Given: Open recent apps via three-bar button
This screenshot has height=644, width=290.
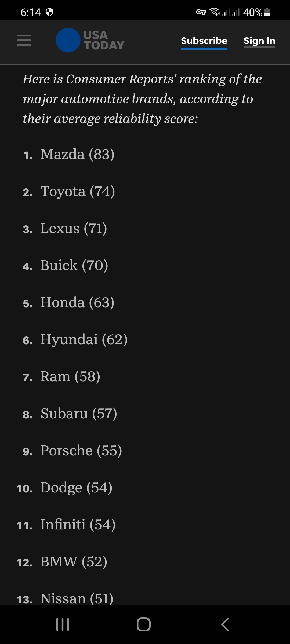Looking at the screenshot, I should [63, 624].
